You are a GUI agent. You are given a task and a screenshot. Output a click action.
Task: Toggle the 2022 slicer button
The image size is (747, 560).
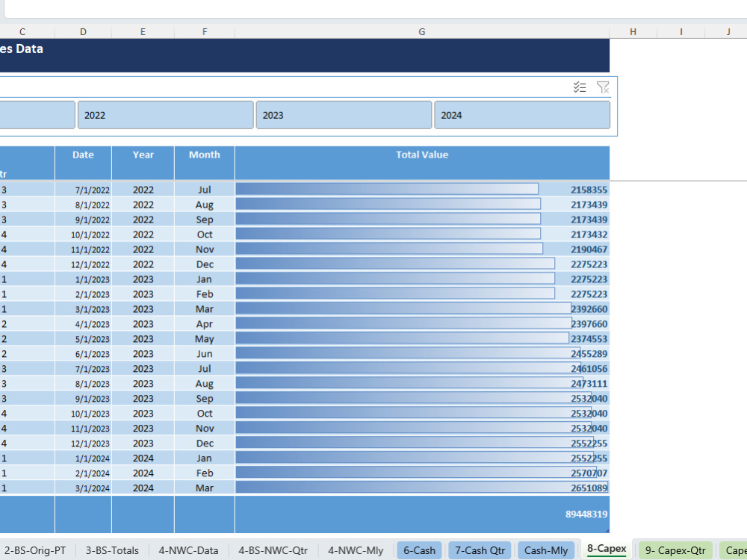165,114
